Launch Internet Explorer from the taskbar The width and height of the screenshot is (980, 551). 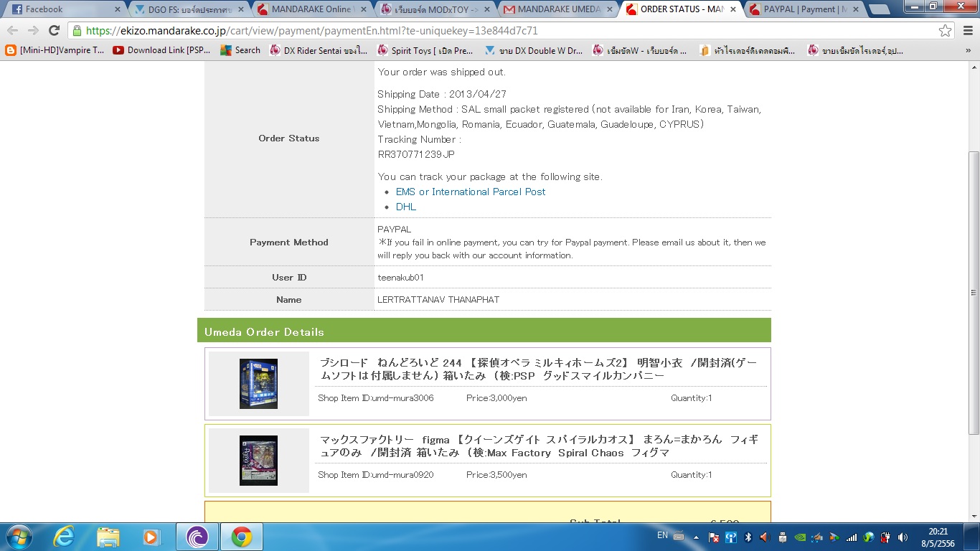pos(64,537)
